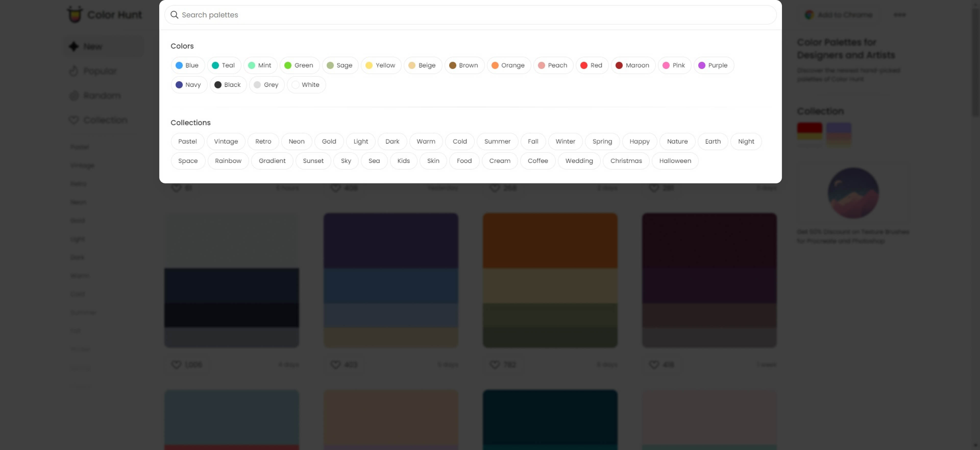Click the heart icon beside Collection in sidebar
This screenshot has width=980, height=450.
click(x=74, y=120)
